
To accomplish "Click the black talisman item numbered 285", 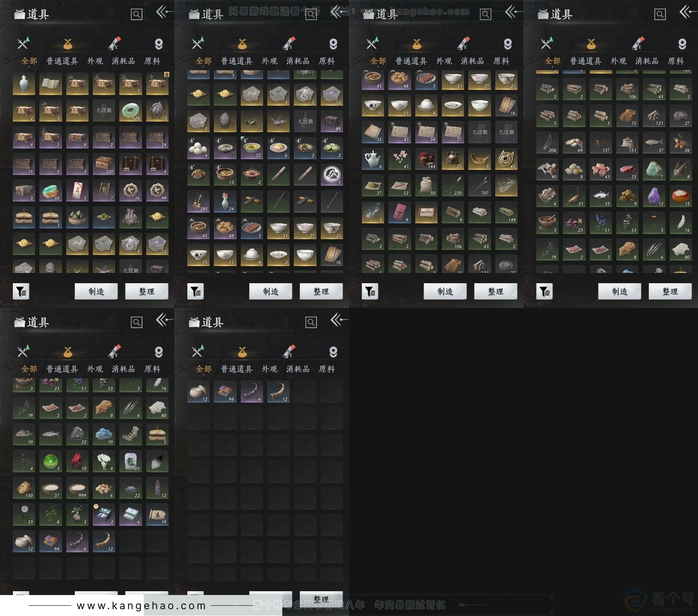I will [x=198, y=201].
